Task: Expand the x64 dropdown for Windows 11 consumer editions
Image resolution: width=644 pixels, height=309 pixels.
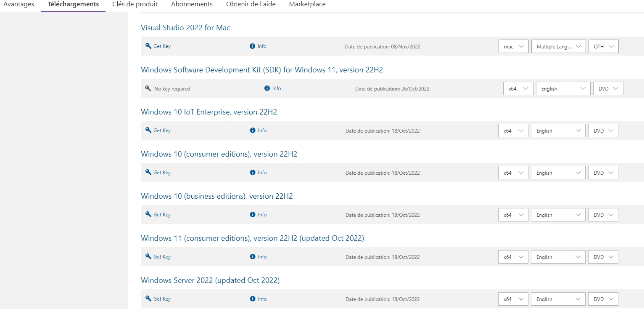Action: click(x=513, y=257)
